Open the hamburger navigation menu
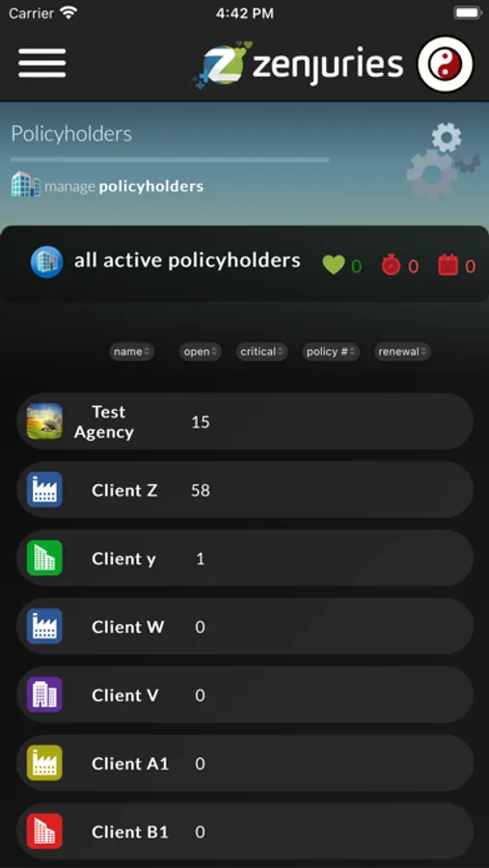 pyautogui.click(x=42, y=63)
